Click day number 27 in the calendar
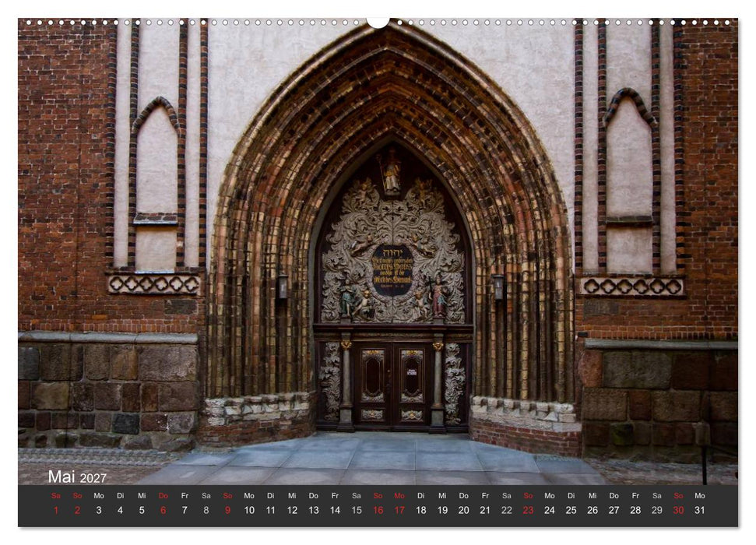This screenshot has width=756, height=545. tap(614, 510)
